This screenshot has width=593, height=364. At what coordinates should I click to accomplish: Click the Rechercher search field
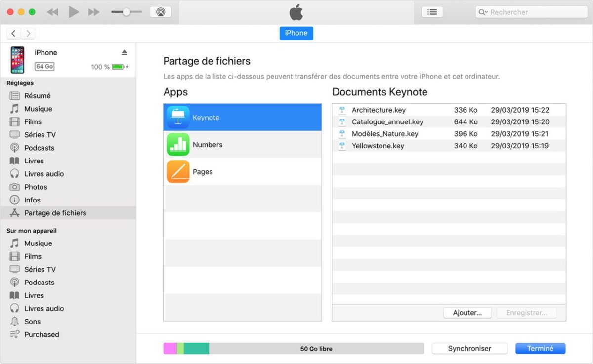coord(531,12)
